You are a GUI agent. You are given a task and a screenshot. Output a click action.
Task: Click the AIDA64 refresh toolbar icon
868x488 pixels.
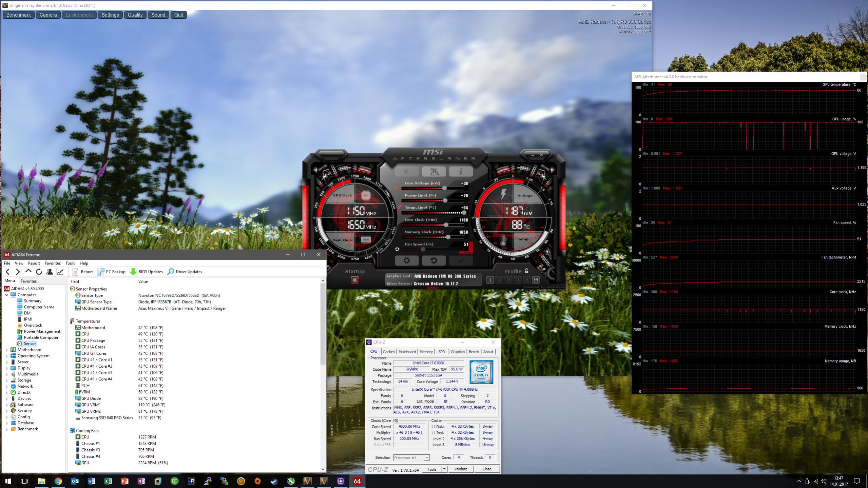click(x=39, y=272)
